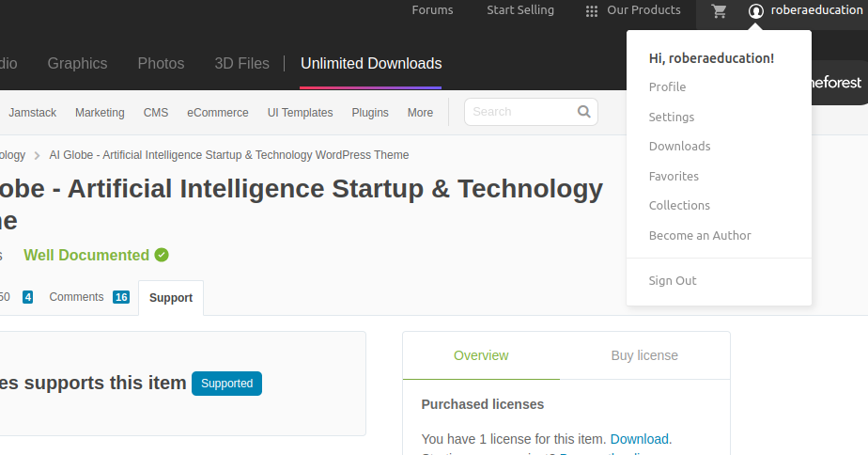Sign Out from the account menu
868x455 pixels.
672,280
